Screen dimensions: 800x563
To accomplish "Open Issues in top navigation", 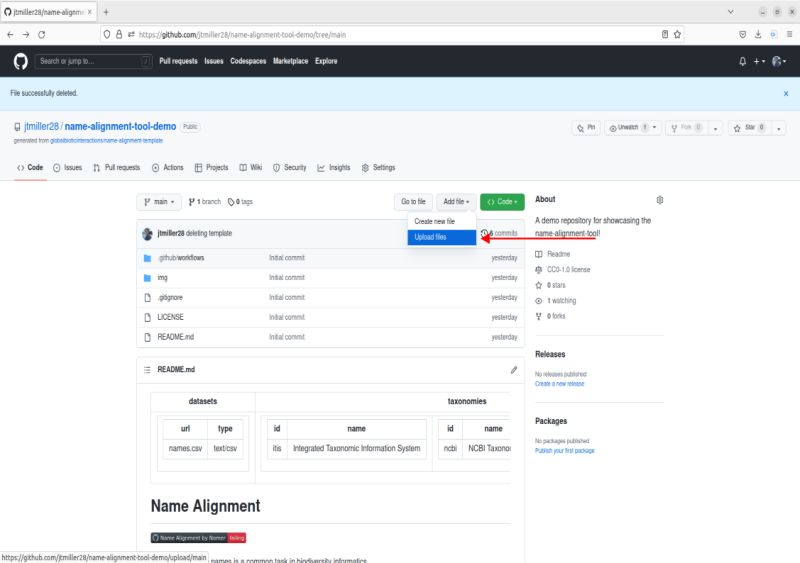I will (x=214, y=61).
